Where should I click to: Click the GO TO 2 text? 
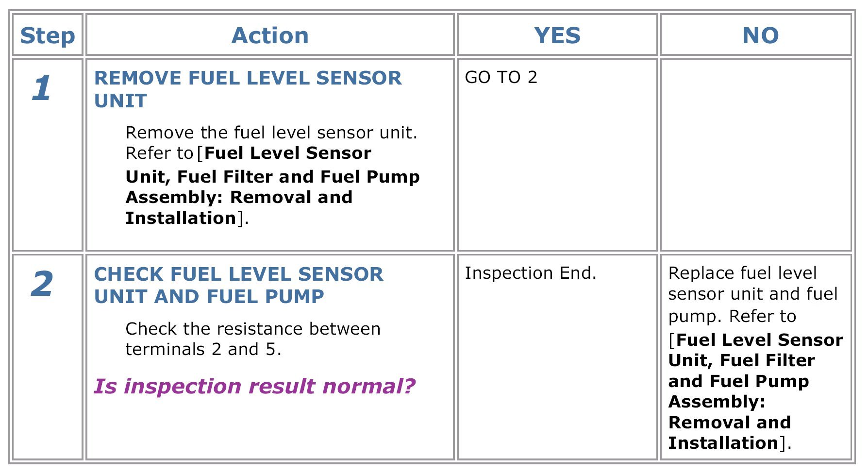(x=501, y=77)
